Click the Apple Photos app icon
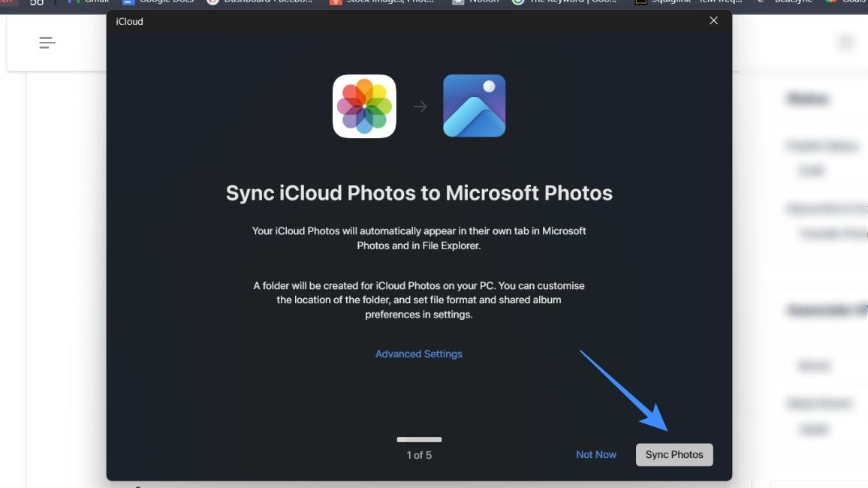This screenshot has width=868, height=488. point(364,106)
